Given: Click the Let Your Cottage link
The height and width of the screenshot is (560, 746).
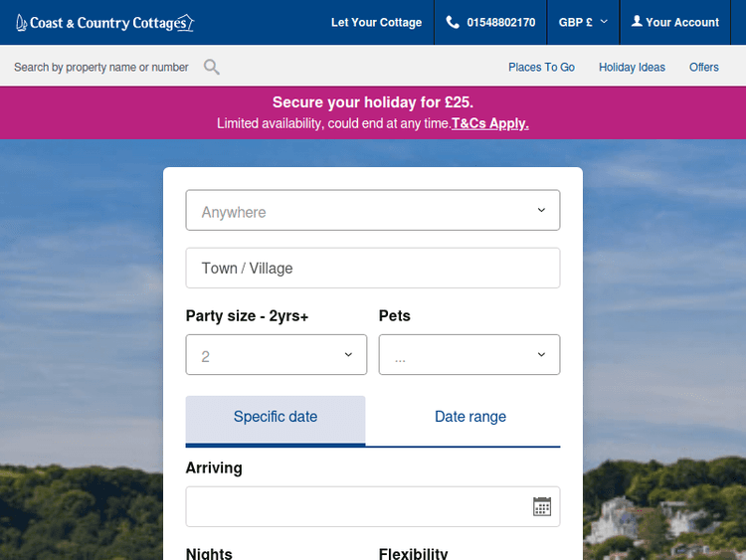Looking at the screenshot, I should click(x=376, y=23).
